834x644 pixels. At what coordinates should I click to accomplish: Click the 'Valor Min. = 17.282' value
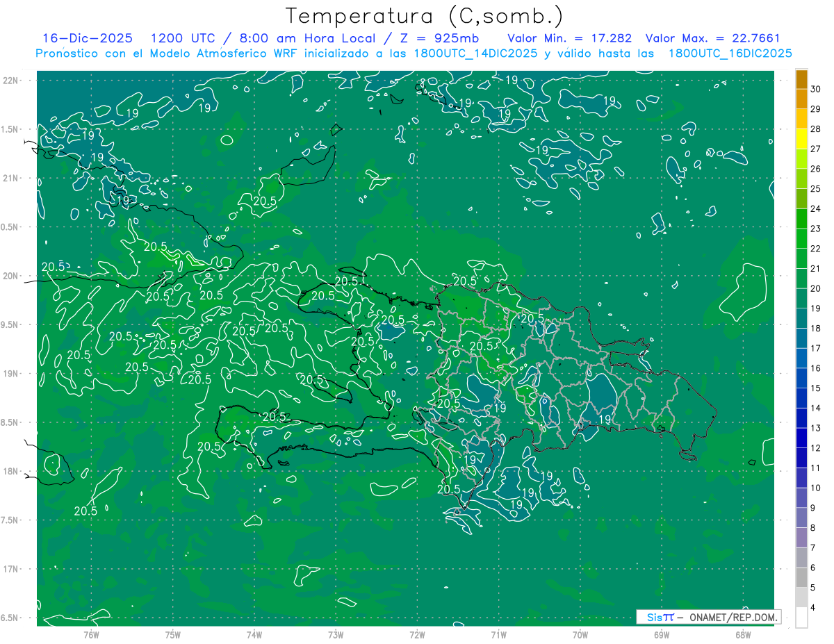[x=569, y=38]
